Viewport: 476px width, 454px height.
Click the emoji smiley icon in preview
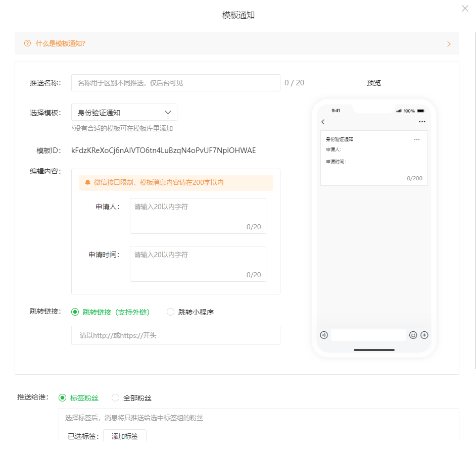[413, 335]
